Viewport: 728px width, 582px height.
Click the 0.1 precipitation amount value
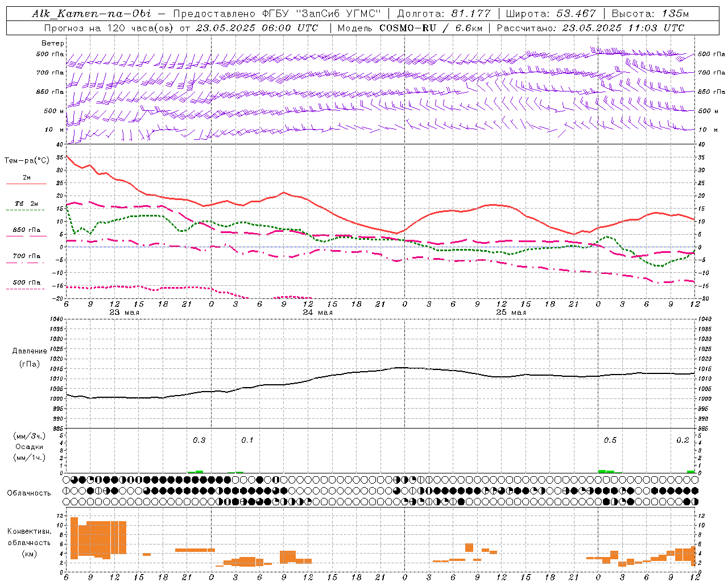[247, 440]
